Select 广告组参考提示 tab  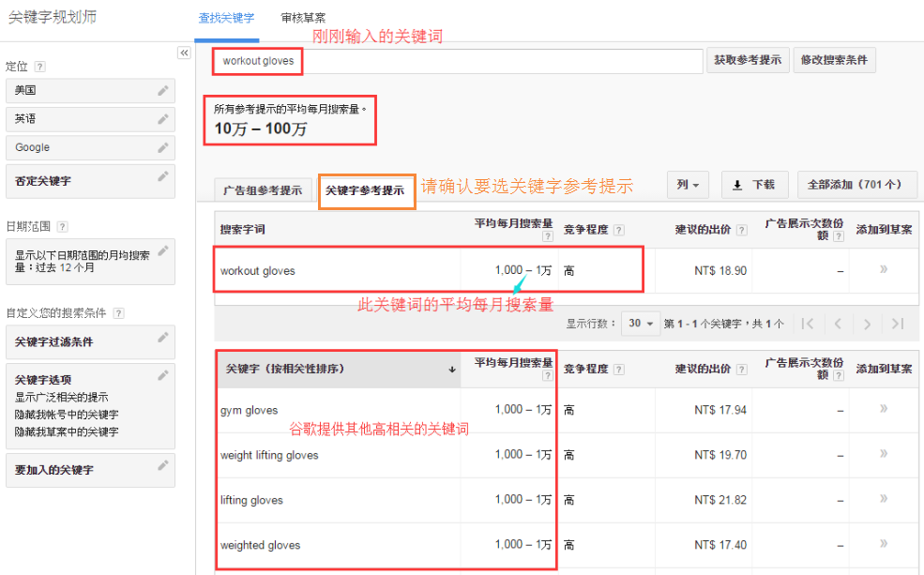(x=263, y=190)
